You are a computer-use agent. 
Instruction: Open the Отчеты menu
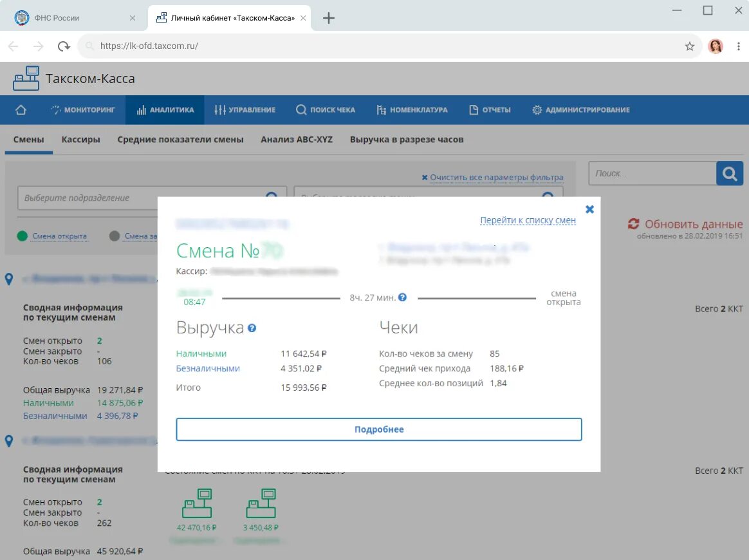pyautogui.click(x=490, y=110)
